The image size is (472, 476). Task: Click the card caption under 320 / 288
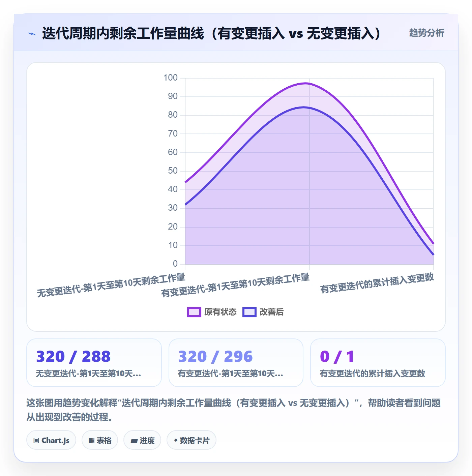pyautogui.click(x=89, y=374)
